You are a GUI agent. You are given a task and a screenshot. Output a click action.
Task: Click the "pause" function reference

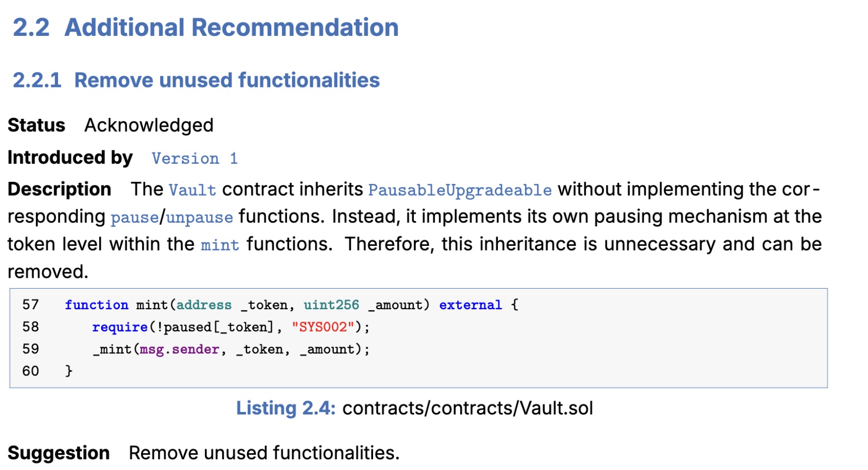[135, 217]
